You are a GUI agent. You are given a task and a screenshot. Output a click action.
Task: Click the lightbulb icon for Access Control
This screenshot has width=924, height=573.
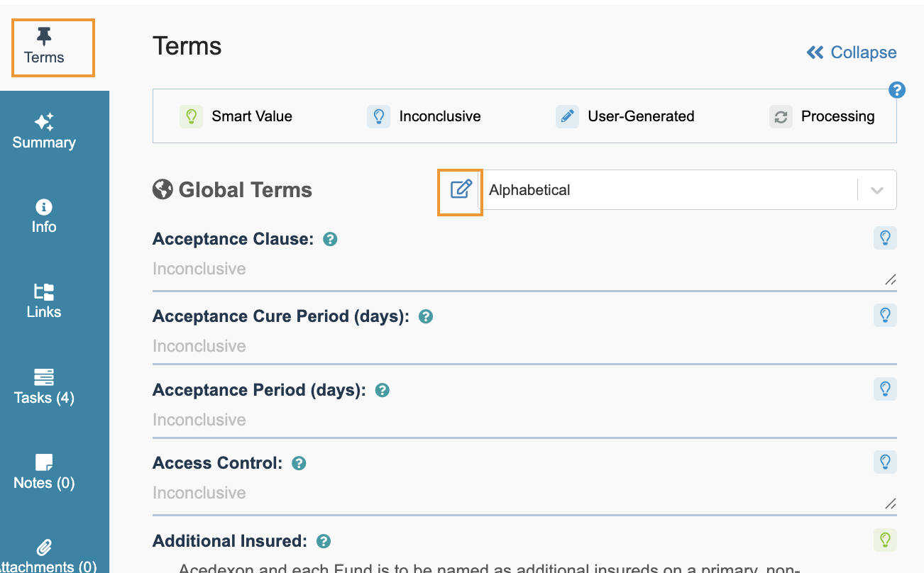pyautogui.click(x=885, y=462)
